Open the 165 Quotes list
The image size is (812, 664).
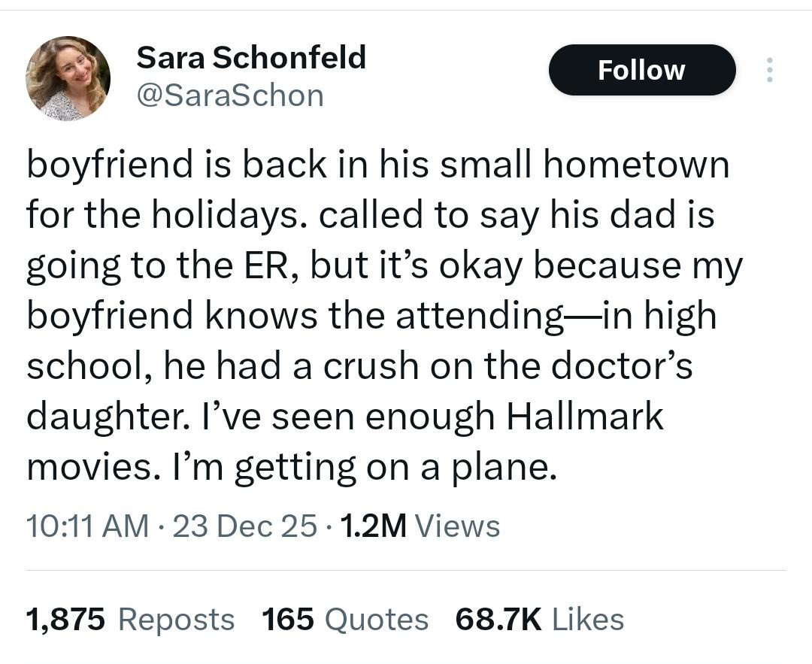point(345,620)
